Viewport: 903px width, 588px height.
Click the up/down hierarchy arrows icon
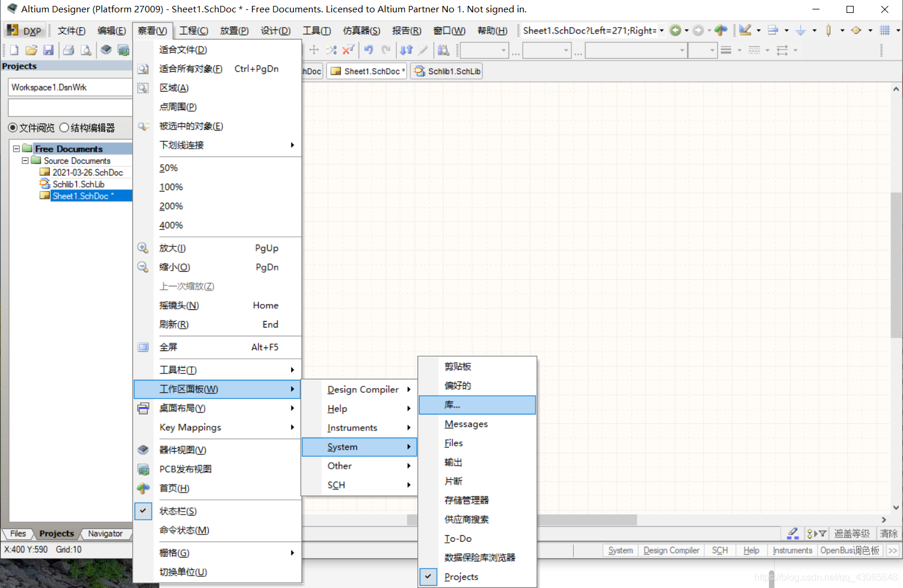pos(406,51)
